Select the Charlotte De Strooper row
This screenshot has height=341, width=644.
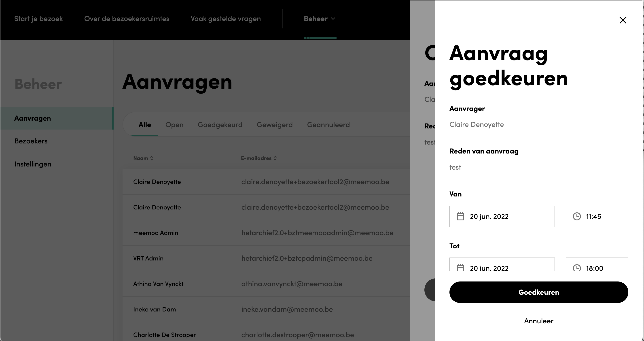(266, 332)
